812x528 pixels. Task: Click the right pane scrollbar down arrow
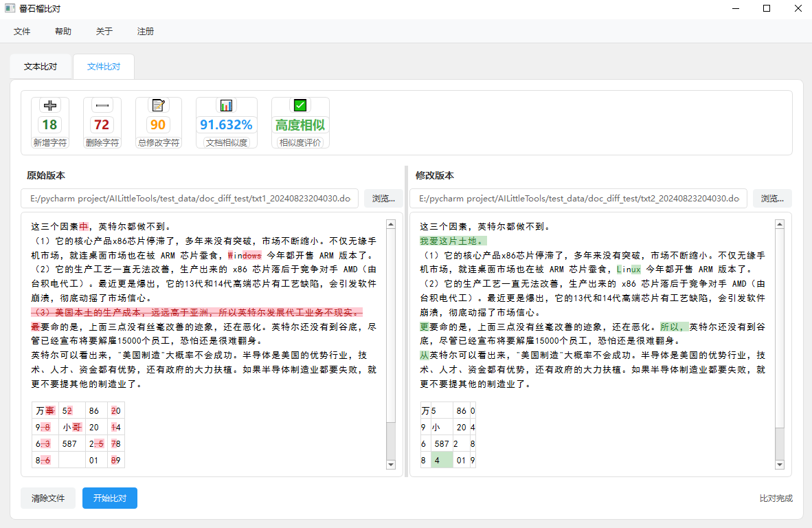pos(779,465)
